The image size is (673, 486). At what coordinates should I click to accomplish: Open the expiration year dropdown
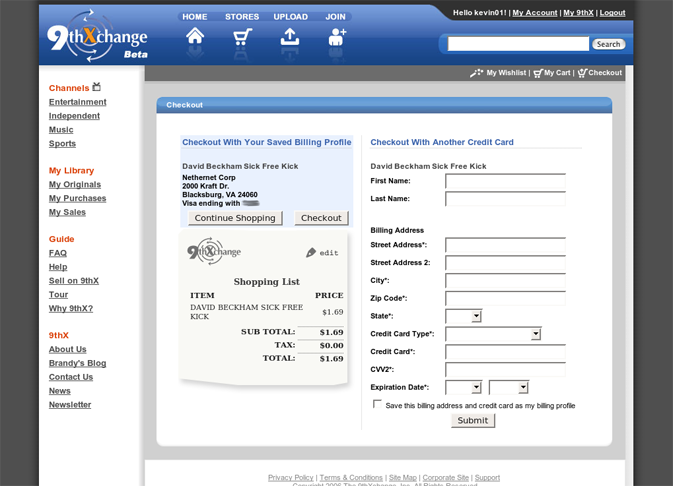click(x=509, y=388)
